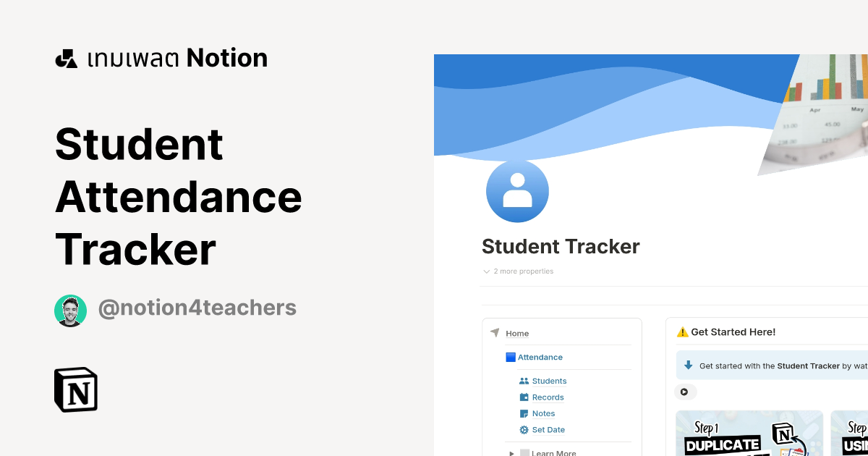
Task: Click the Notes document icon
Action: tap(524, 413)
